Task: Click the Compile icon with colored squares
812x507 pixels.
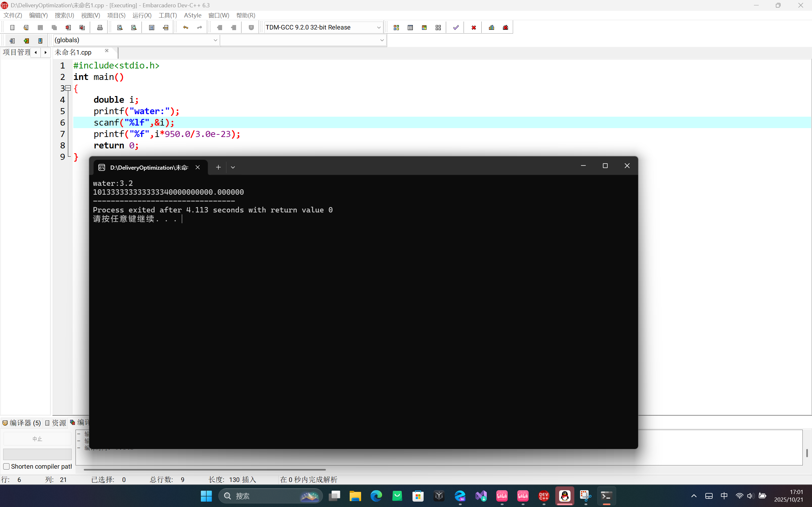Action: click(396, 28)
